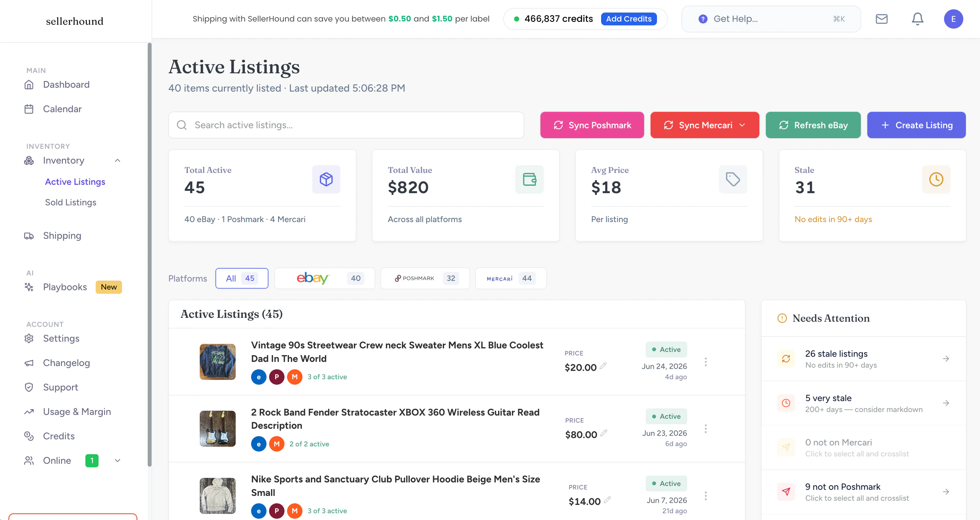Viewport: 980px width, 520px height.
Task: Collapse the Inventory section chevron
Action: click(118, 160)
